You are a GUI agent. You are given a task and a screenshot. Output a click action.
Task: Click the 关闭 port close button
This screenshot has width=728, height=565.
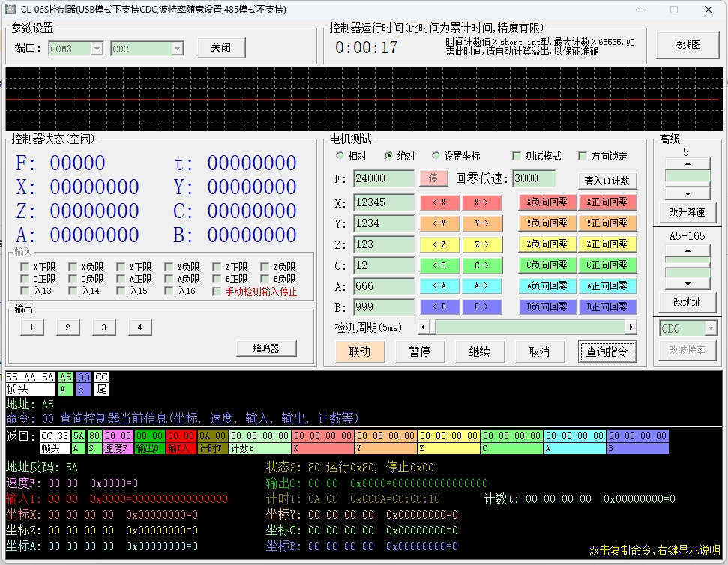[x=221, y=48]
